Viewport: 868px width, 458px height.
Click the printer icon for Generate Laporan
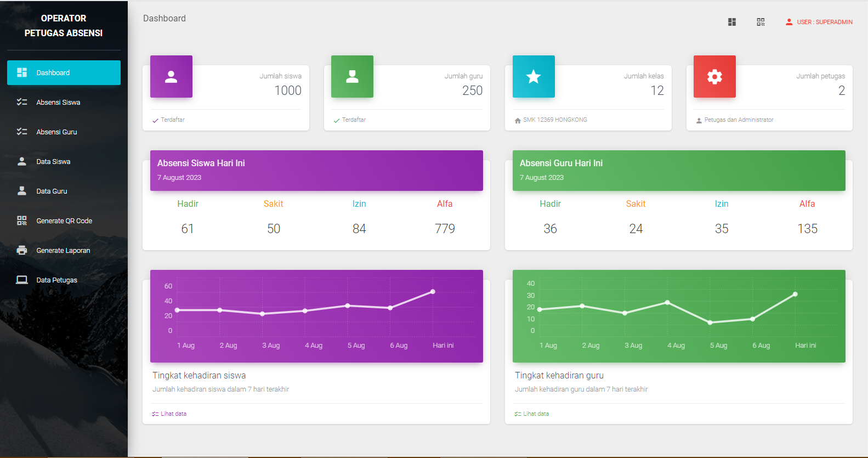[22, 251]
